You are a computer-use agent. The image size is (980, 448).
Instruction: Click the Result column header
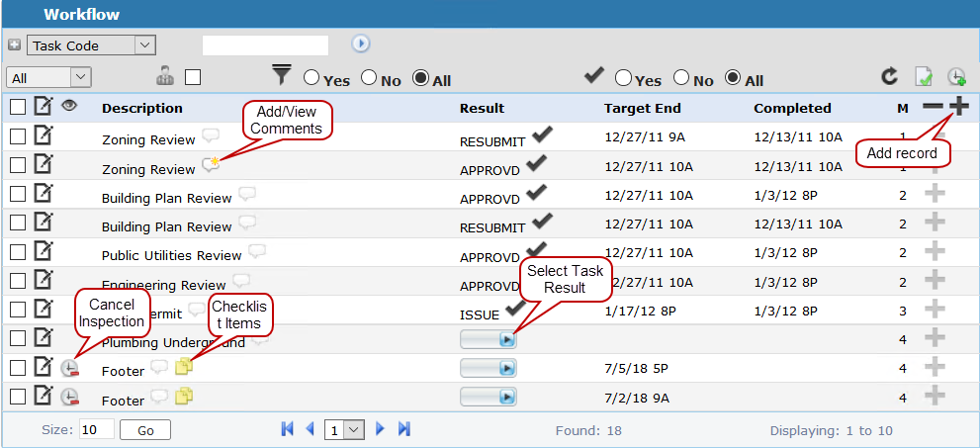482,108
